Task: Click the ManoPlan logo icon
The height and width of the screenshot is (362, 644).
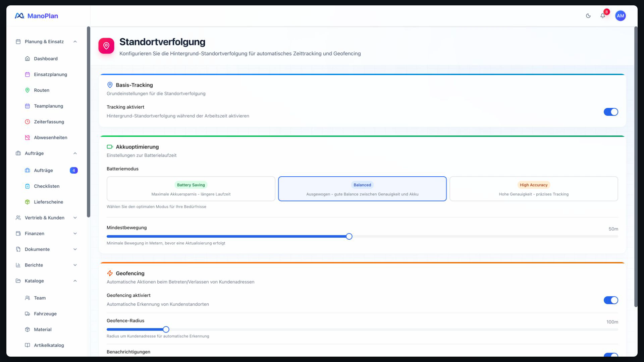Action: coord(19,16)
